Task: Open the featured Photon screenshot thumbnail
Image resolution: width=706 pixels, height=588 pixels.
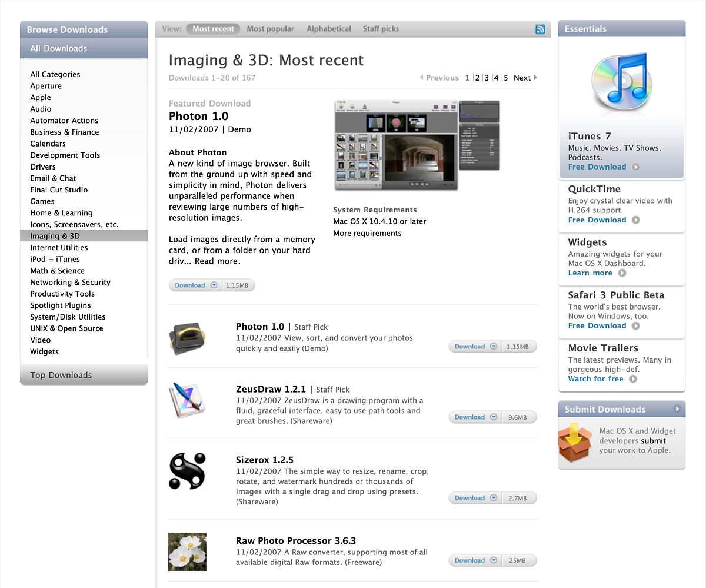Action: point(417,145)
